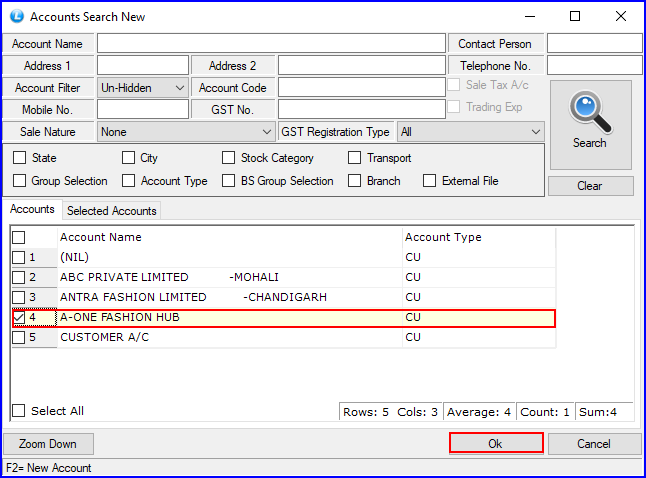Screen dimensions: 646x478
Task: Click the Zoom Down button
Action: point(48,443)
